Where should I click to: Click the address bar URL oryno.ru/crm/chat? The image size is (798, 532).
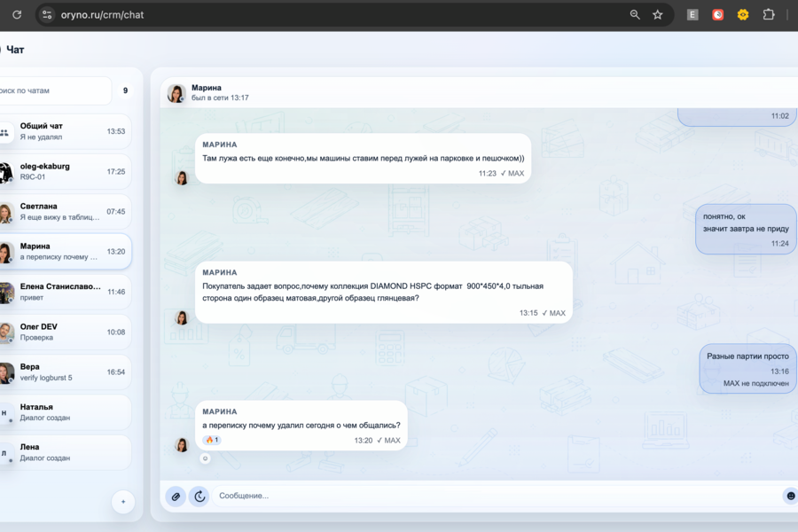pos(102,15)
